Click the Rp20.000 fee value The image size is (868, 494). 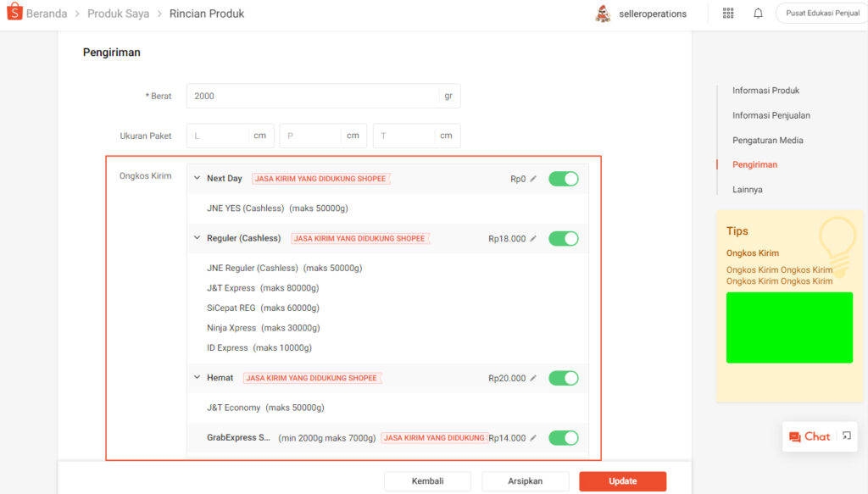click(x=507, y=379)
